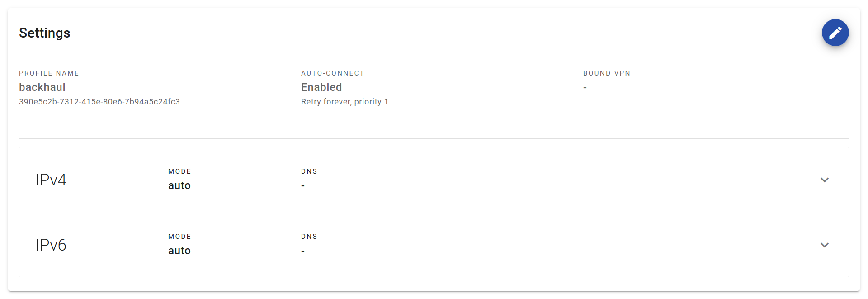
Task: Click the BOUND VPN label
Action: click(607, 73)
